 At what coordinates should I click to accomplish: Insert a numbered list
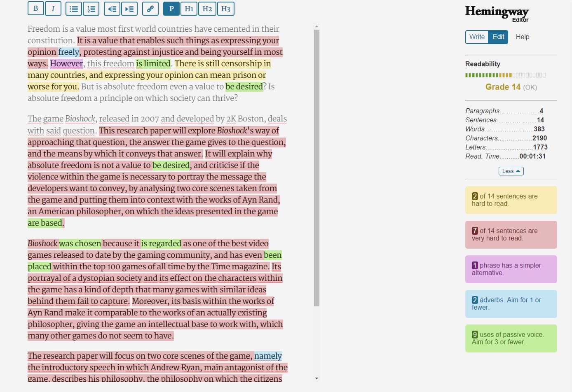91,8
